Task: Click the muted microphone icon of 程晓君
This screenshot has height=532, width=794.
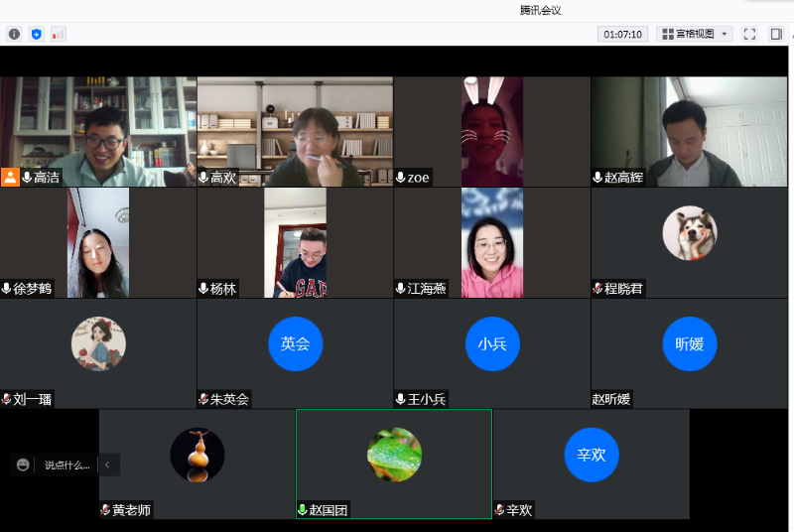Action: tap(598, 289)
